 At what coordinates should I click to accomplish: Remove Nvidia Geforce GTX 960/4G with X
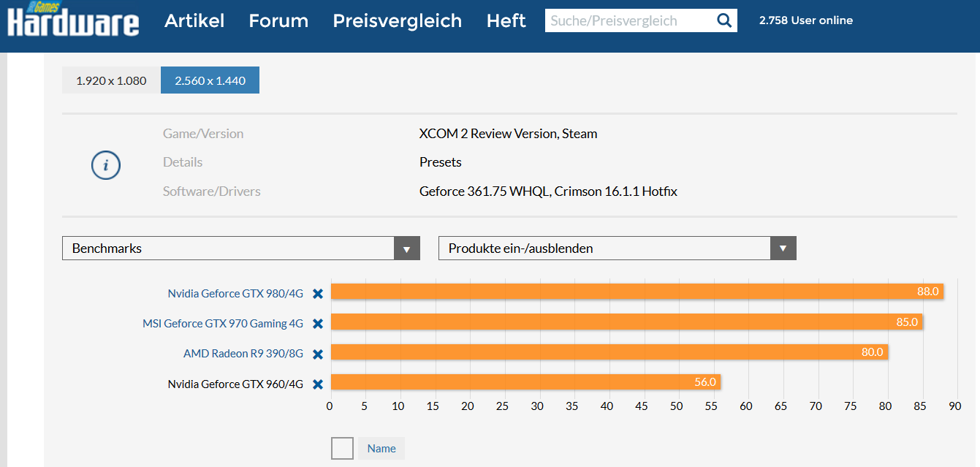coord(318,384)
